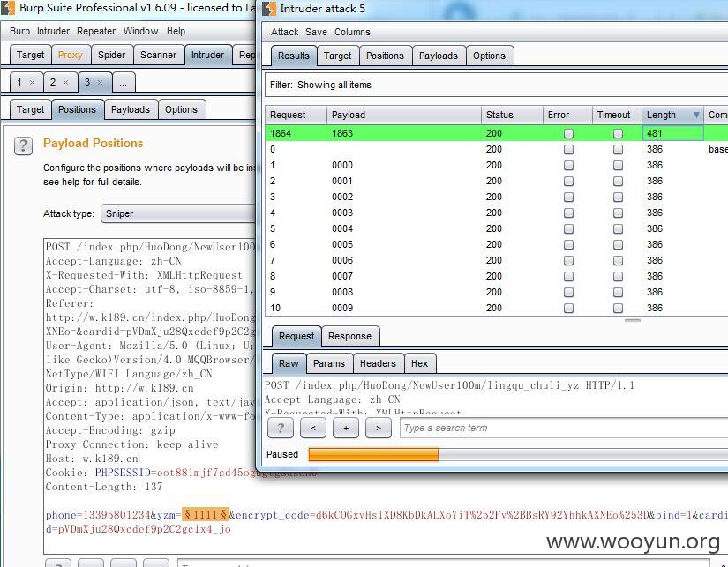This screenshot has height=567, width=728.
Task: Toggle Timeout checkbox for payload 0000
Action: tap(618, 165)
